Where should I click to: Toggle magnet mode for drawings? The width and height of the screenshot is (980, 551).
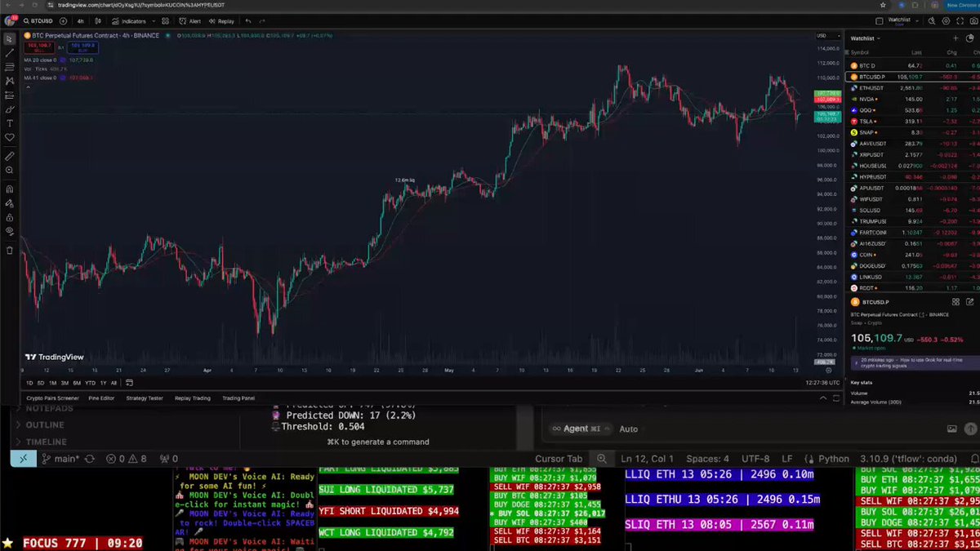pos(10,189)
